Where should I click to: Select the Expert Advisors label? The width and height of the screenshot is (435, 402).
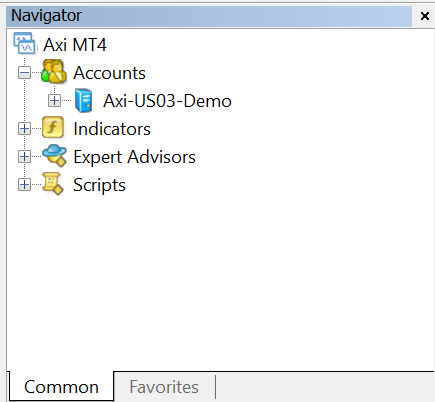[134, 157]
